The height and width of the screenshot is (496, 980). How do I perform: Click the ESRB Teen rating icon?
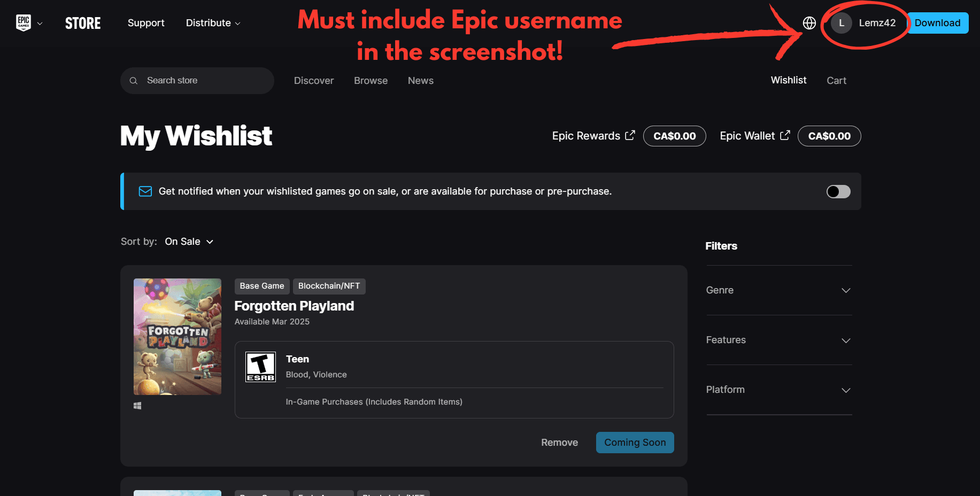coord(260,367)
